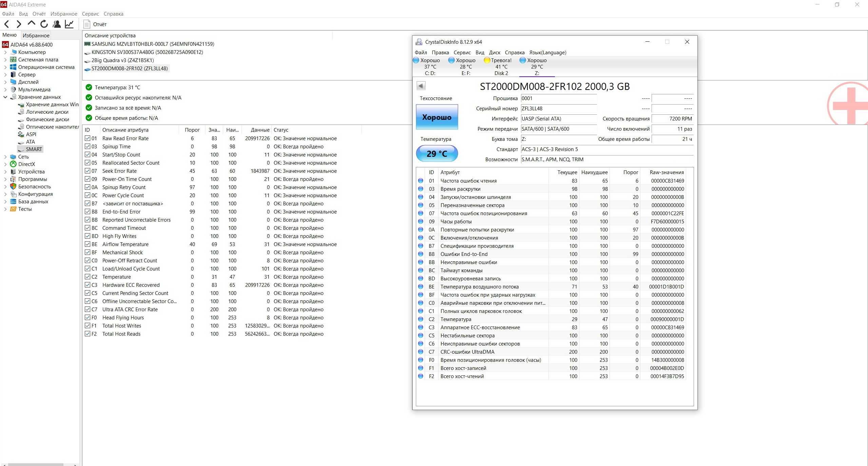Expand the Программы tree node arrow
868x466 pixels.
(x=5, y=179)
